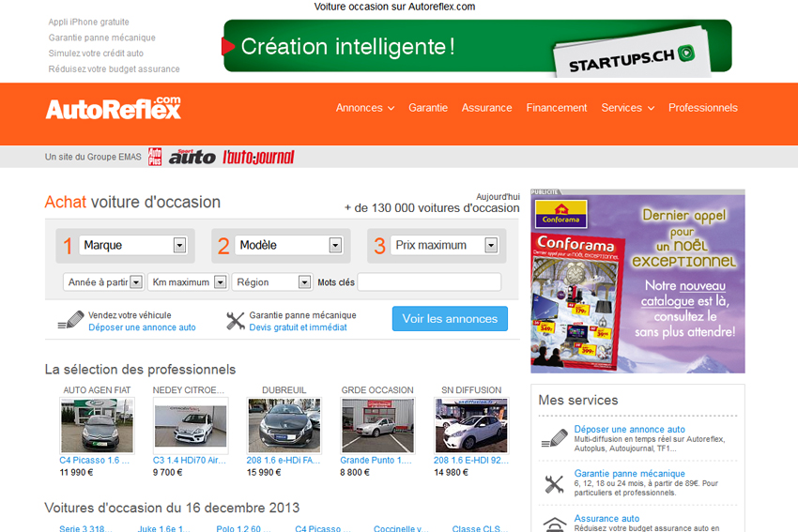
Task: Click C4 Picasso 1.6 listing link
Action: click(95, 461)
